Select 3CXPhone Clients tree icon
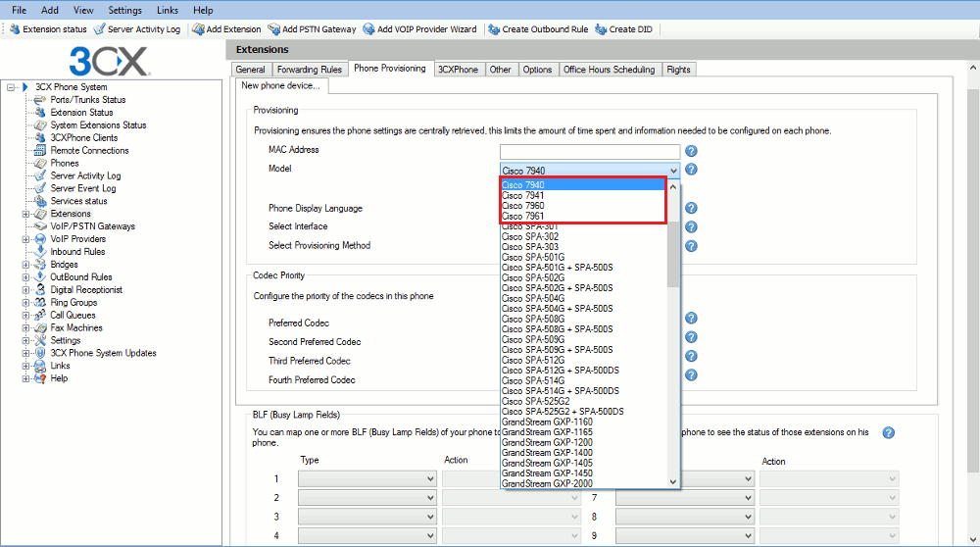The width and height of the screenshot is (980, 547). [40, 137]
